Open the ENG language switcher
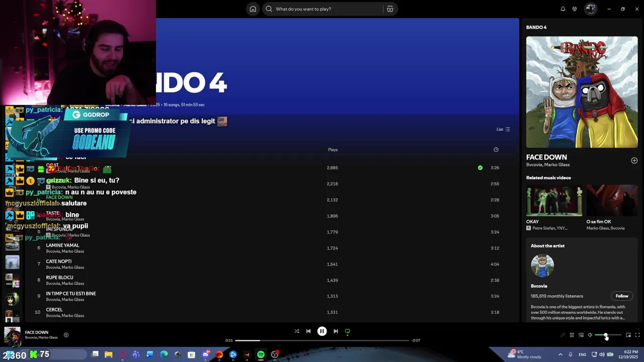 click(x=582, y=354)
